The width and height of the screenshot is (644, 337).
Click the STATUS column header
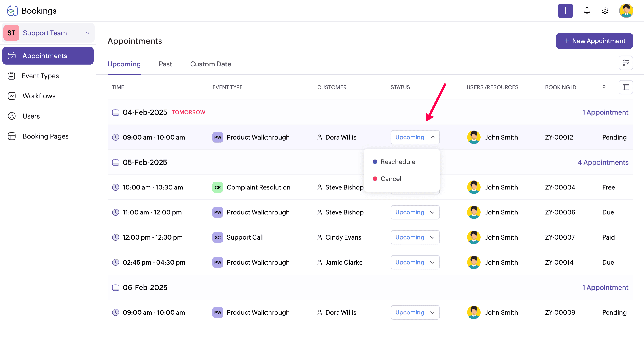[x=400, y=87]
